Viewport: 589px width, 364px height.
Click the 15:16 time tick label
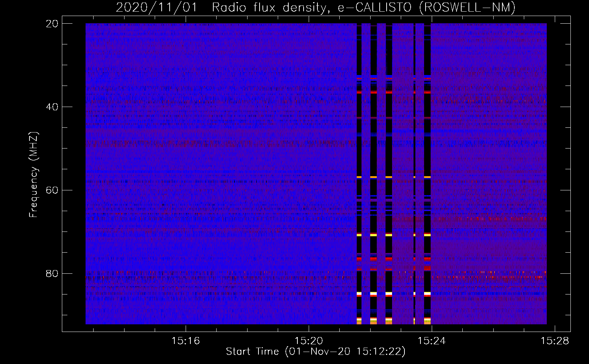coord(186,341)
